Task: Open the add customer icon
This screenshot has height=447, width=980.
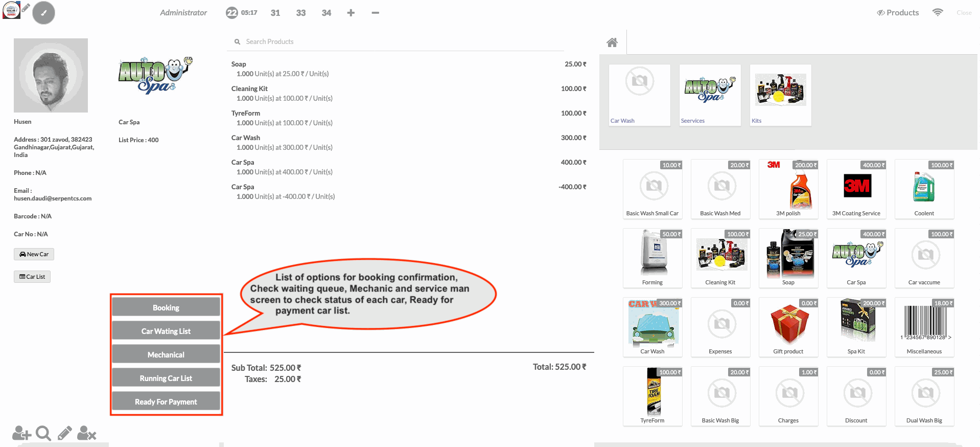Action: tap(21, 433)
